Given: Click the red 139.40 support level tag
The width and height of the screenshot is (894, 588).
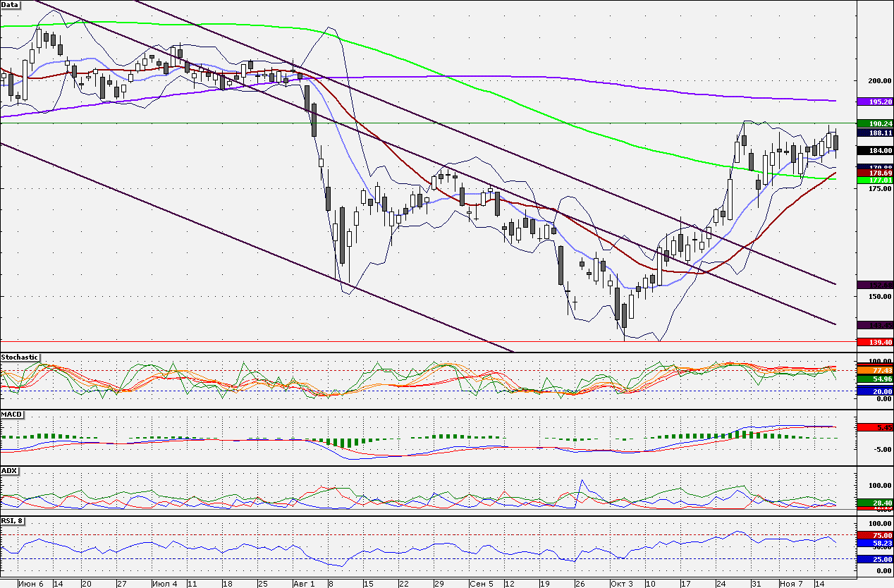Looking at the screenshot, I should (x=875, y=342).
